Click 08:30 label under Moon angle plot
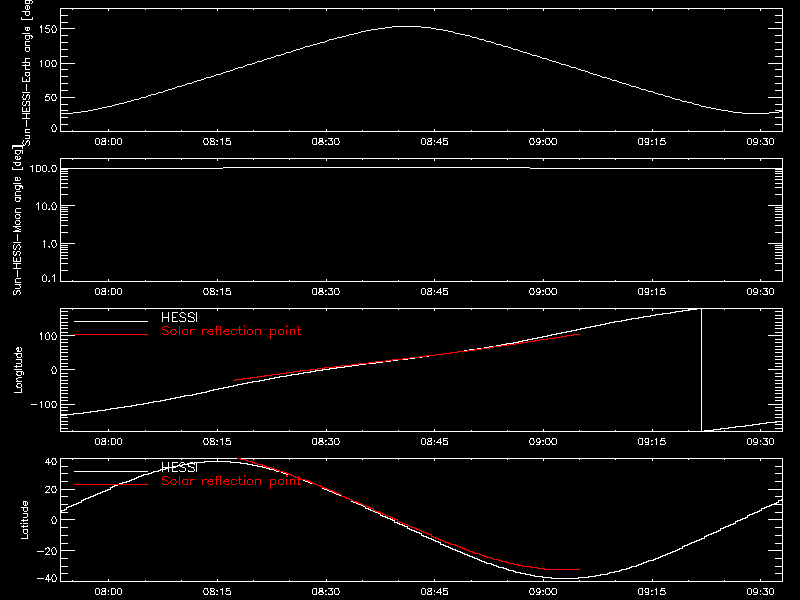The width and height of the screenshot is (800, 600). pyautogui.click(x=326, y=291)
